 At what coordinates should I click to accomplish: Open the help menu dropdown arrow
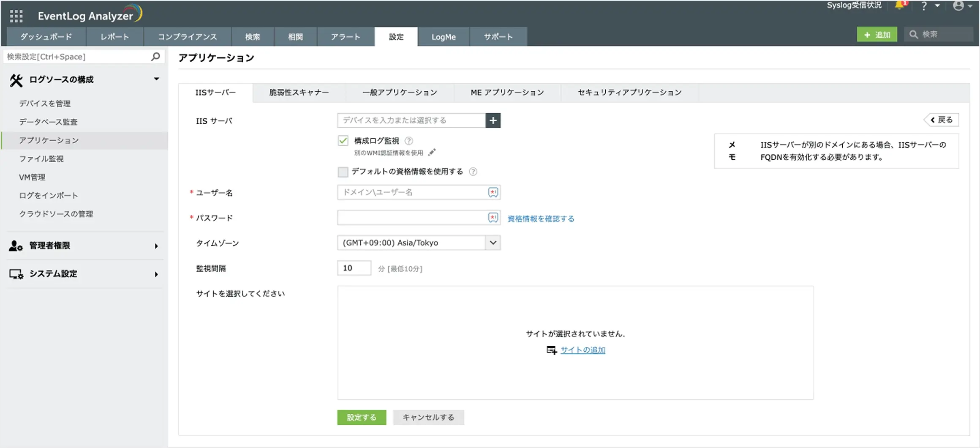tap(937, 6)
